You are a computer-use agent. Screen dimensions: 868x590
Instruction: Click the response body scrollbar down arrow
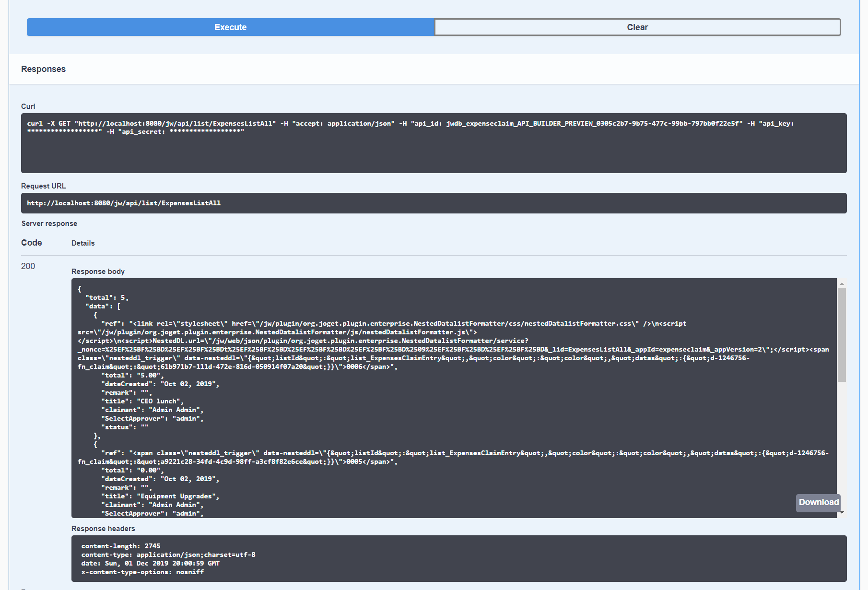(842, 513)
